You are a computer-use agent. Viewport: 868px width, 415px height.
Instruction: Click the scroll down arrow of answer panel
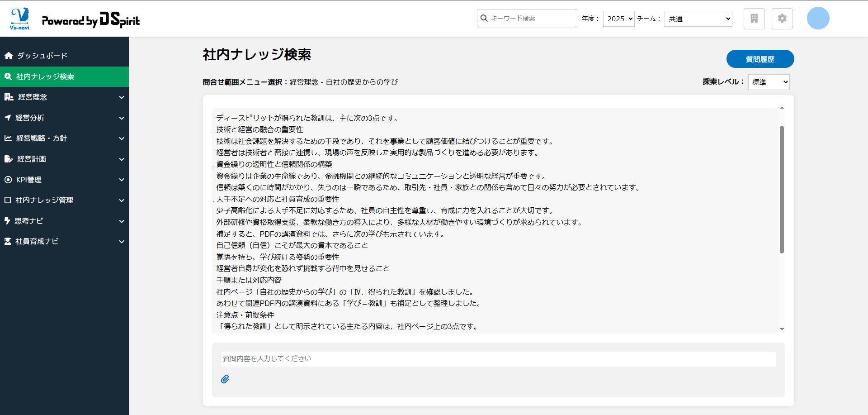click(x=782, y=329)
